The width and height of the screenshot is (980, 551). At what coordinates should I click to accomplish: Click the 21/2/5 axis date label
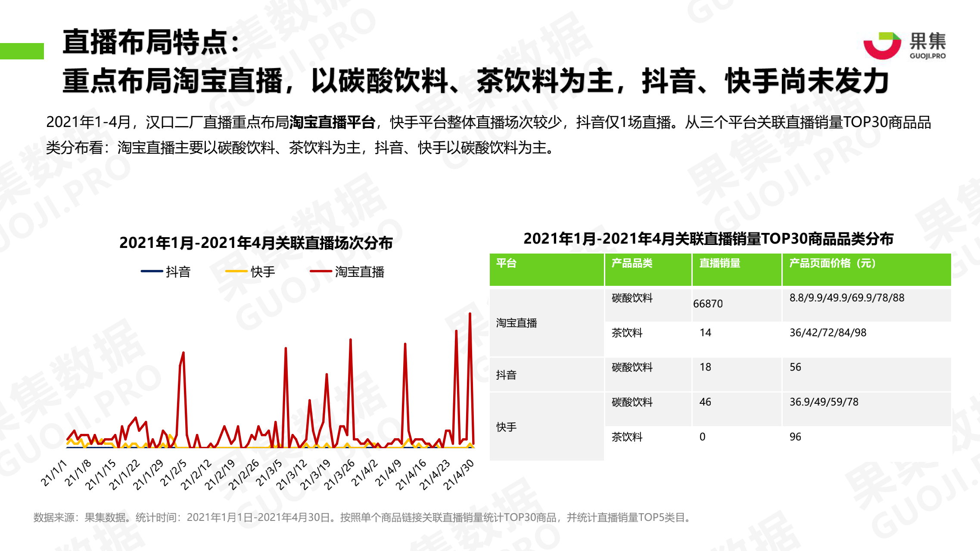174,473
